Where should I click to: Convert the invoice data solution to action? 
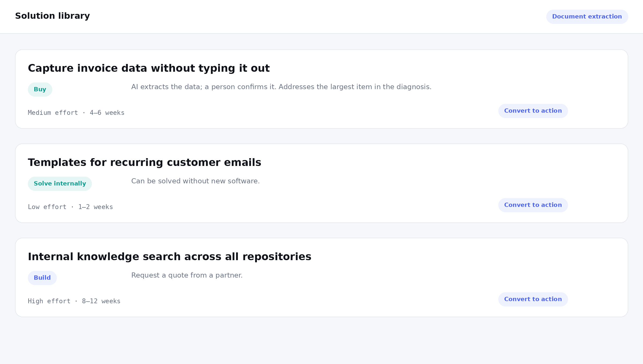(x=533, y=111)
